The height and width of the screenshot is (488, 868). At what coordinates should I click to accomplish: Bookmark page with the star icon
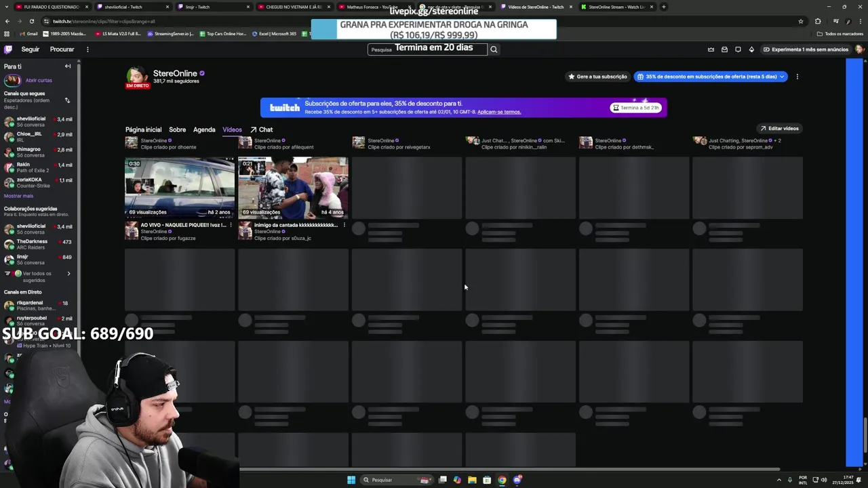tap(801, 21)
